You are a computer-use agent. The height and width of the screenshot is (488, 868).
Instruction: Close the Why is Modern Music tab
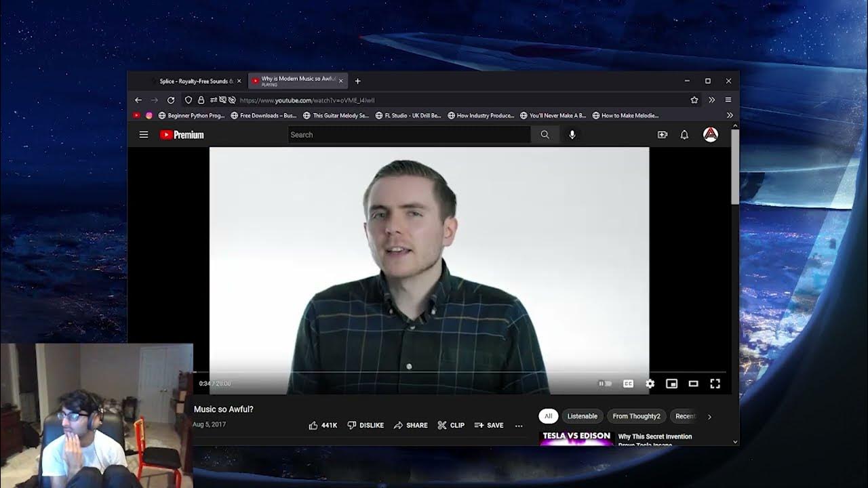point(340,81)
